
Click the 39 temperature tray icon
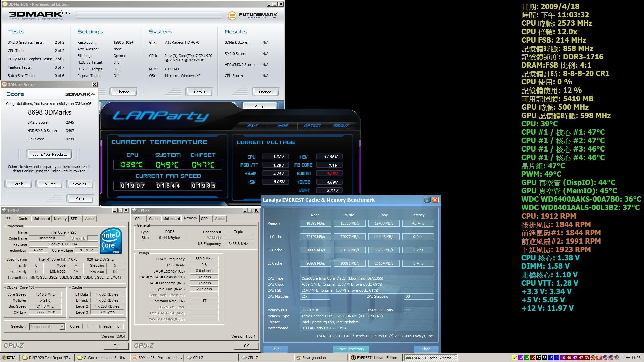tap(587, 358)
